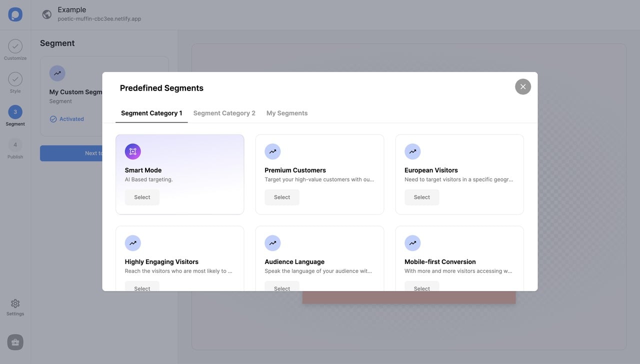Screen dimensions: 640x364
Task: Click the Highly Engaging Visitors icon
Action: point(133,243)
